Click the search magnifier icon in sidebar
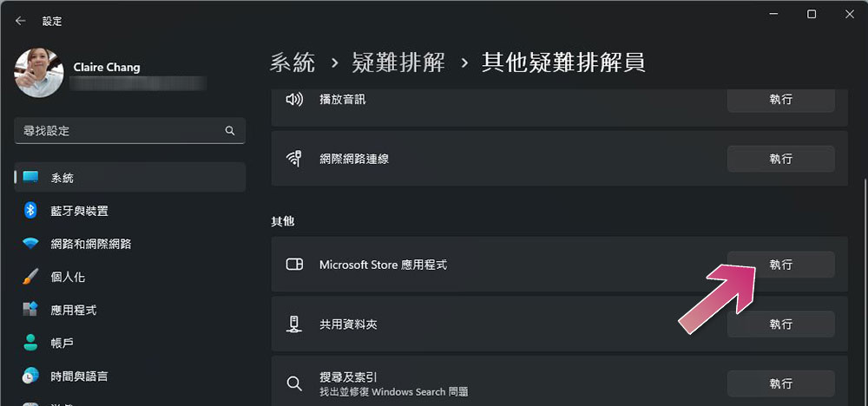This screenshot has width=868, height=406. click(x=230, y=131)
